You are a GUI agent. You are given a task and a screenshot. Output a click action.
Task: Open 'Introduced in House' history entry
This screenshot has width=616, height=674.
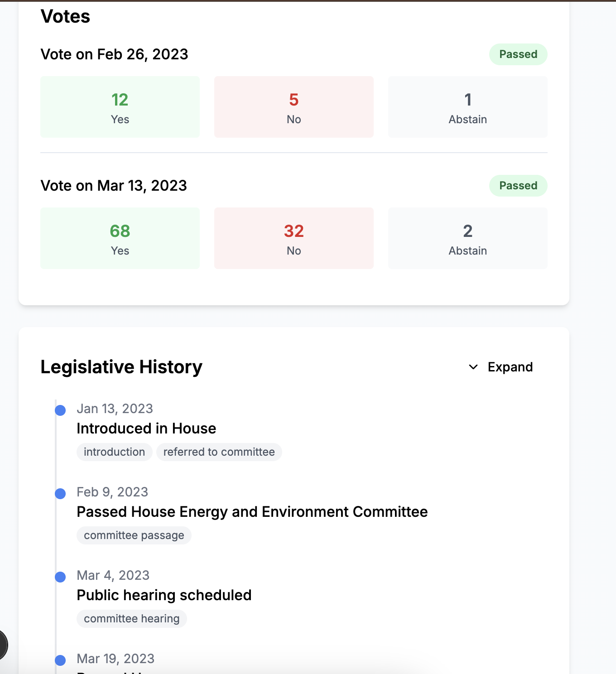click(146, 428)
